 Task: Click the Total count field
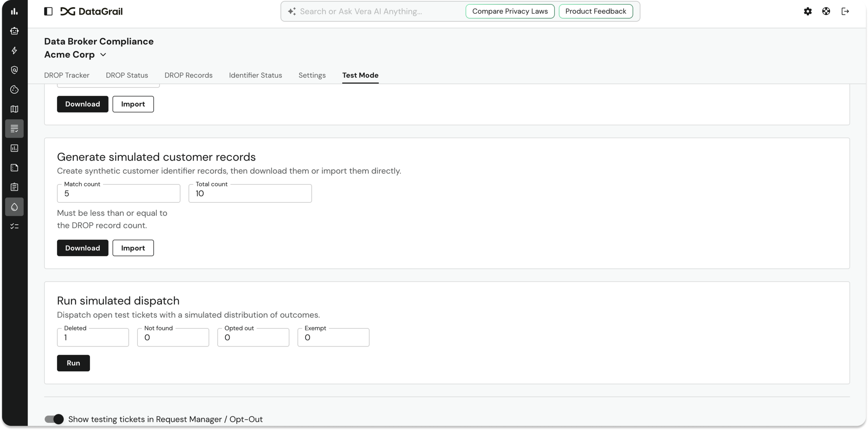pos(250,193)
